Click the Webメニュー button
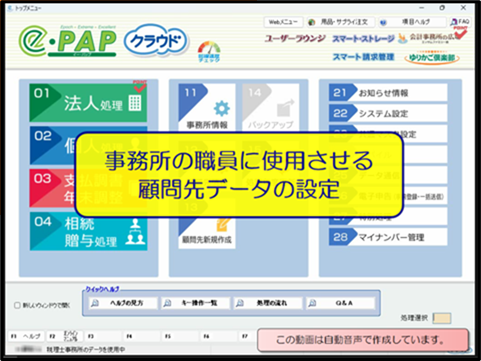 pos(283,22)
